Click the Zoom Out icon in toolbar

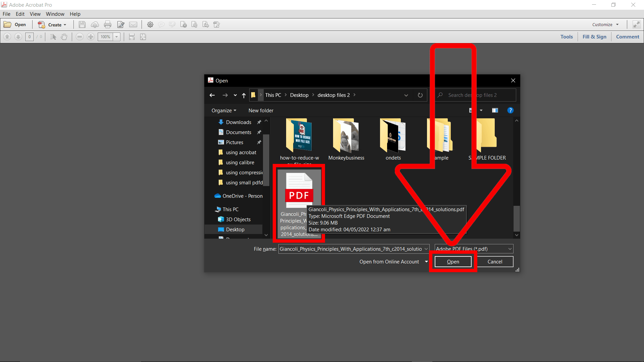pyautogui.click(x=79, y=37)
